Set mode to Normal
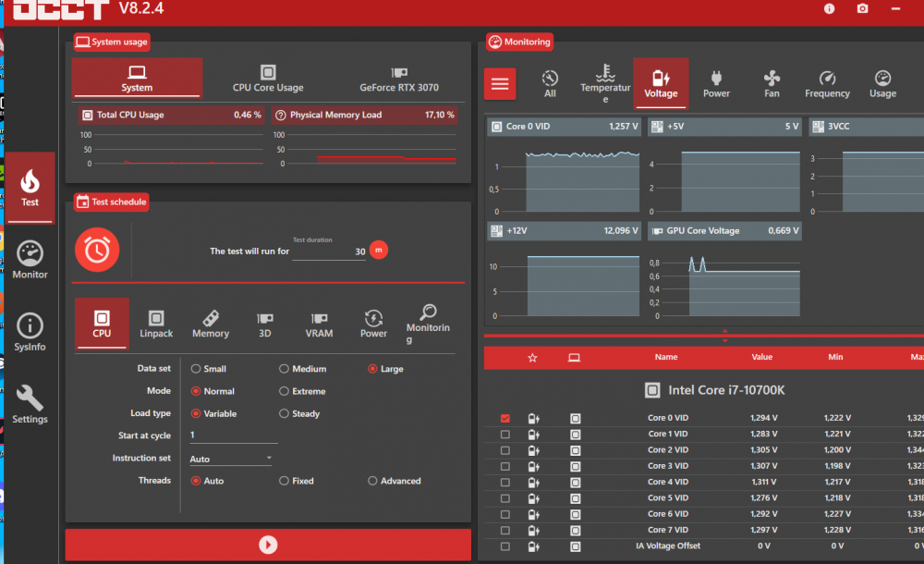The width and height of the screenshot is (924, 564). (213, 391)
